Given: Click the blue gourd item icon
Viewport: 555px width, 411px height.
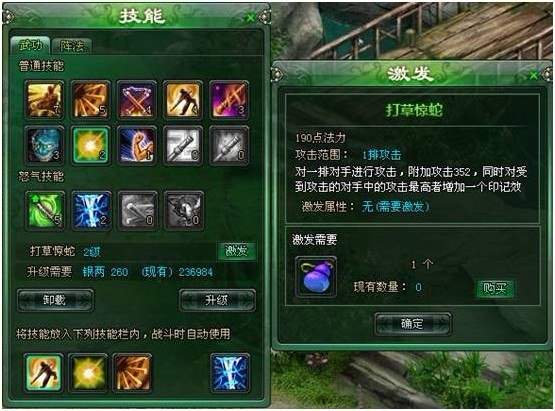Looking at the screenshot, I should [316, 276].
